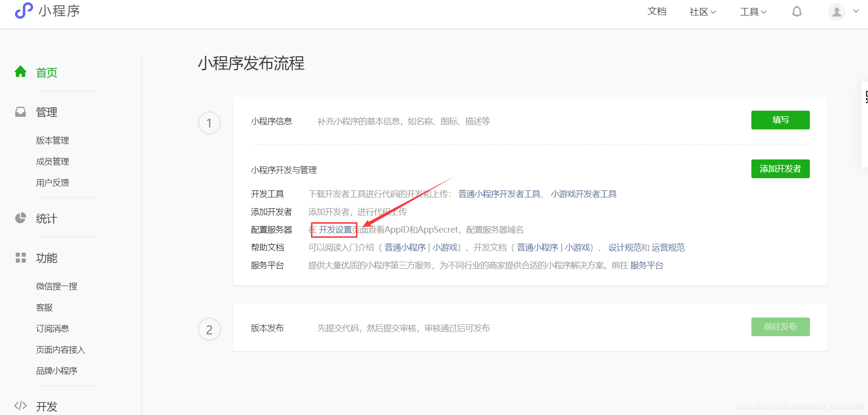
Task: Click the 版本发布 label
Action: (x=267, y=328)
